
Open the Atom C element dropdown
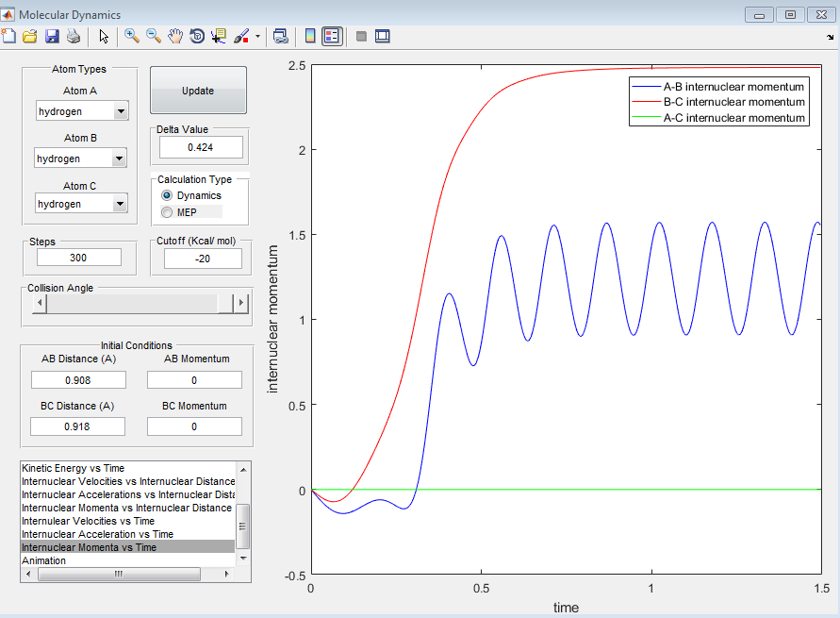120,204
